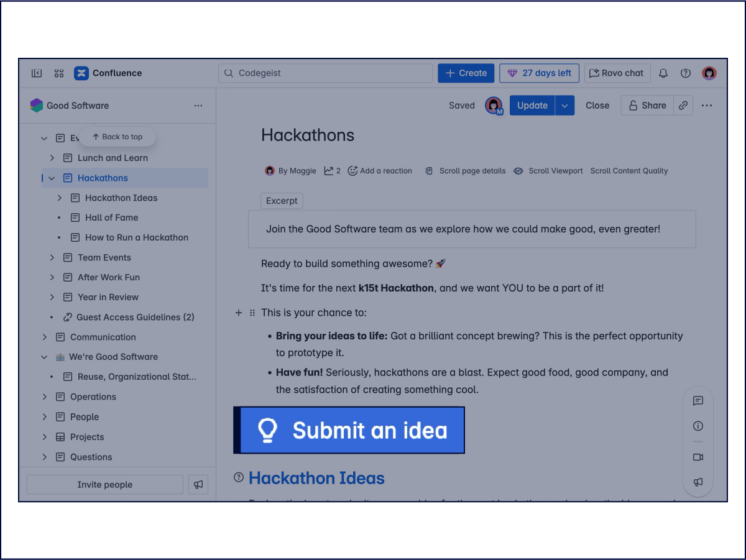Screen dimensions: 746x560
Task: Open the app switcher grid icon
Action: [59, 73]
